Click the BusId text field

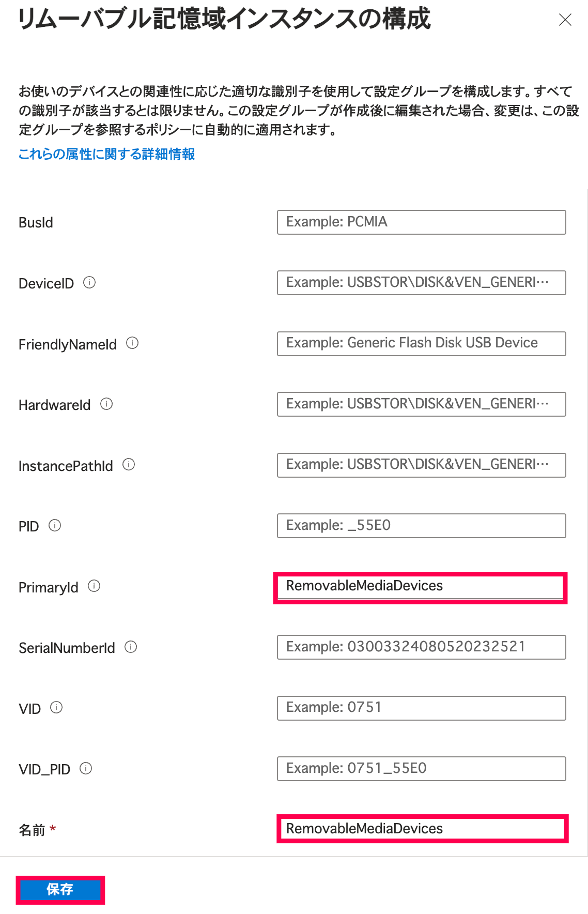click(421, 222)
